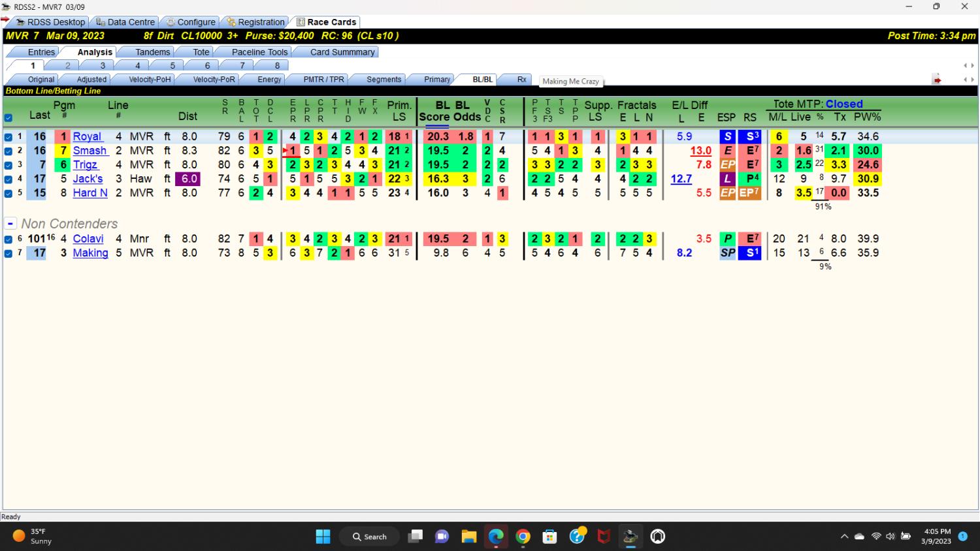980x551 pixels.
Task: Toggle checkbox for row 3 Trigz
Action: point(8,165)
